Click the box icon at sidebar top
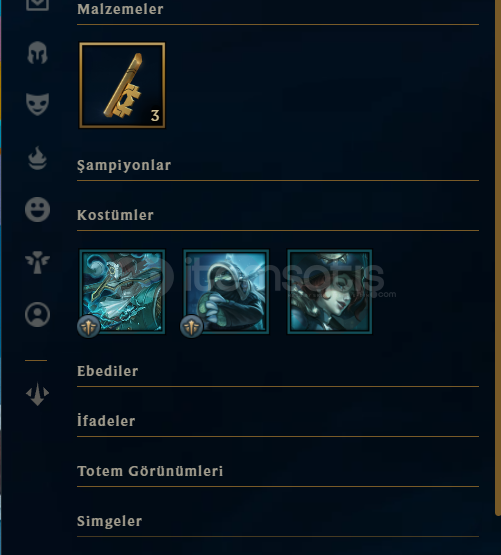The image size is (501, 555). click(37, 4)
